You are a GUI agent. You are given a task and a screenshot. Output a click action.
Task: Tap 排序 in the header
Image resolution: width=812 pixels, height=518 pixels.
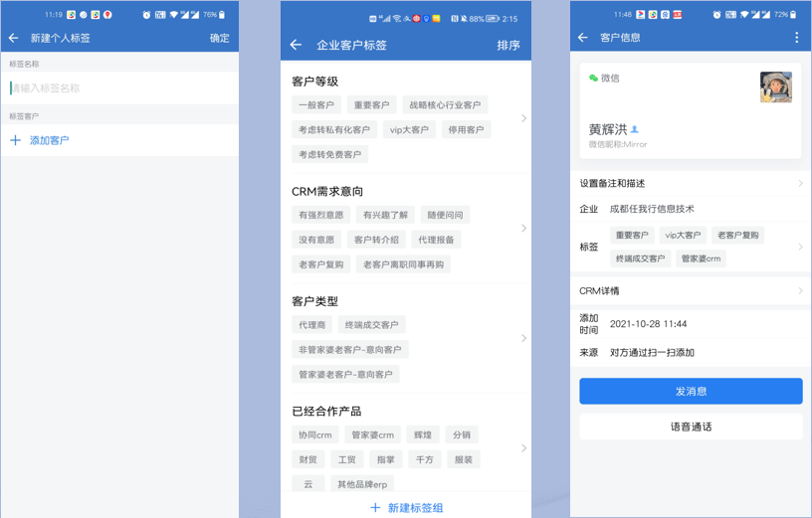(507, 45)
